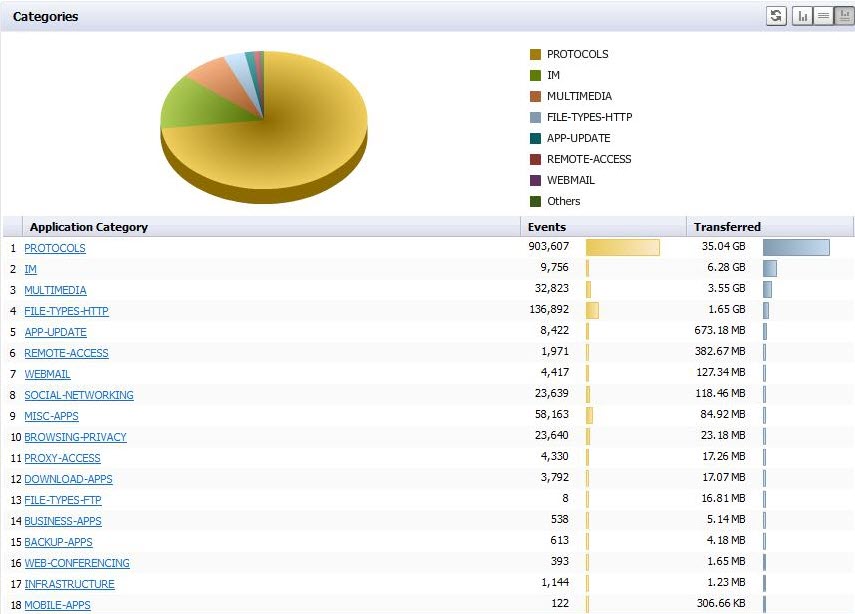Select the 136,892 events value
The height and width of the screenshot is (614, 855).
pyautogui.click(x=549, y=309)
